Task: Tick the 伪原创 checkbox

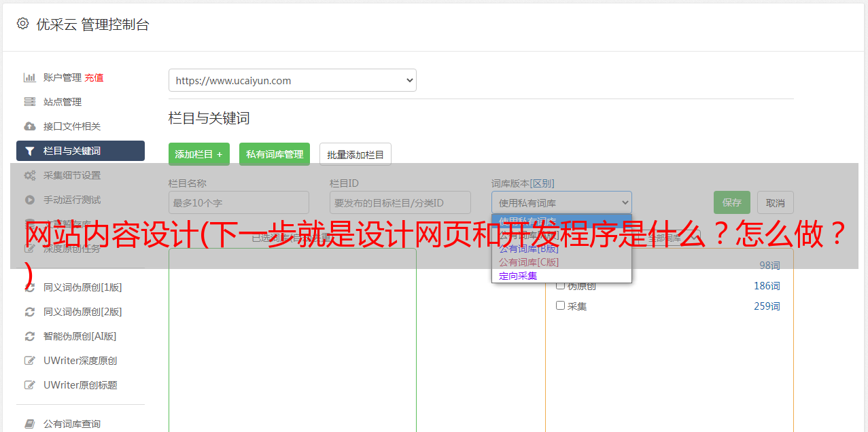Action: [561, 285]
